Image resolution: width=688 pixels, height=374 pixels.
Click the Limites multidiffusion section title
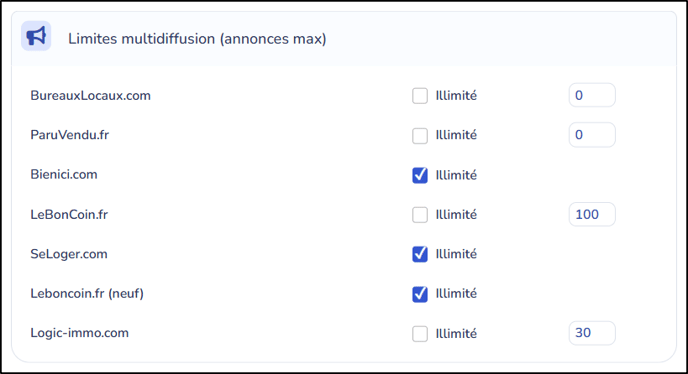click(x=197, y=39)
